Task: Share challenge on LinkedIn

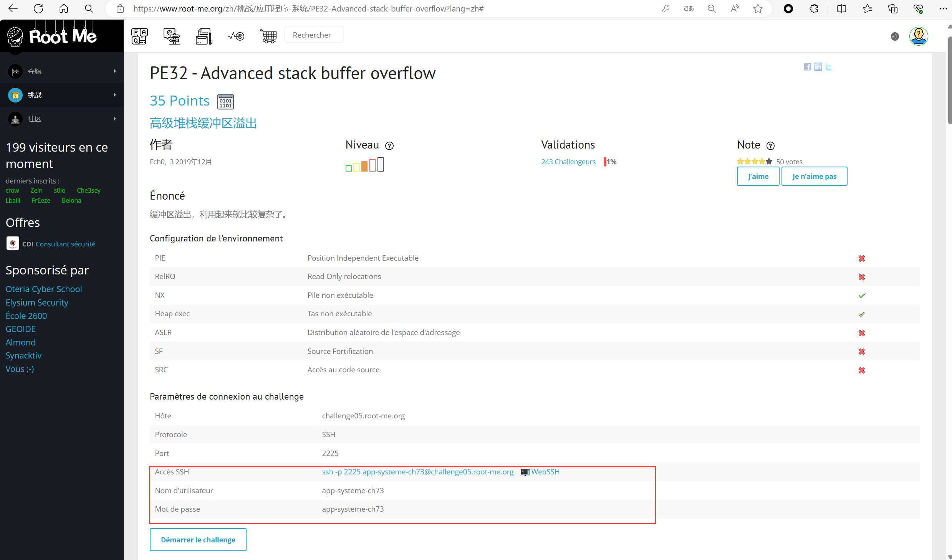Action: click(818, 67)
